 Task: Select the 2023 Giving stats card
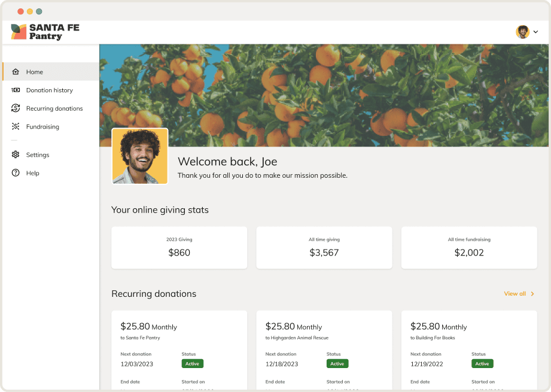(179, 247)
